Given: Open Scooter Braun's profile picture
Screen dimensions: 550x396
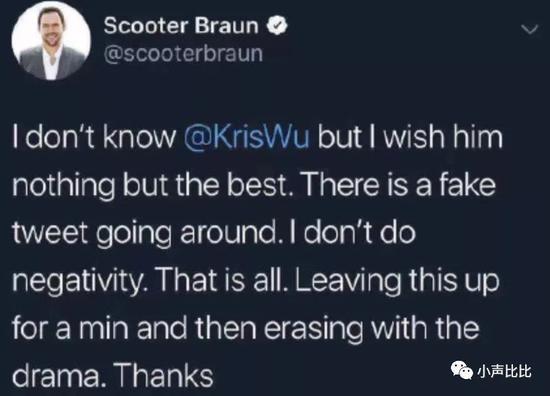Looking at the screenshot, I should (51, 40).
